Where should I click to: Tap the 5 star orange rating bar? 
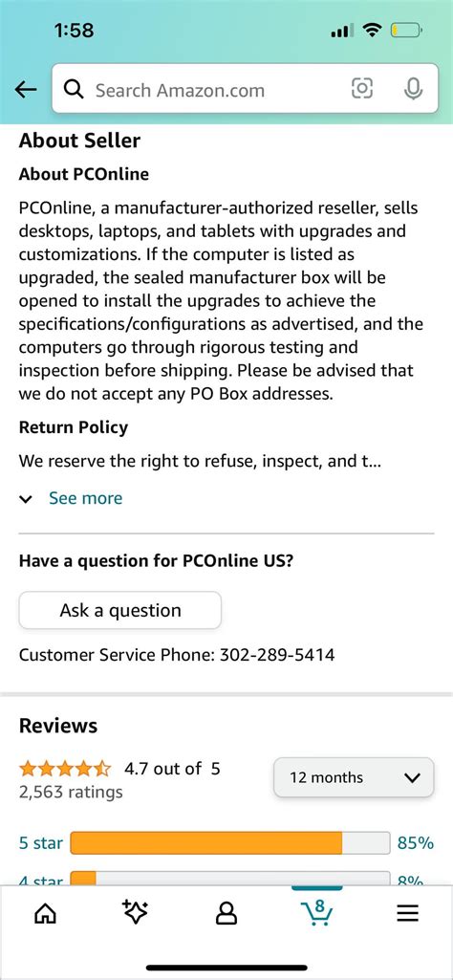[x=230, y=843]
